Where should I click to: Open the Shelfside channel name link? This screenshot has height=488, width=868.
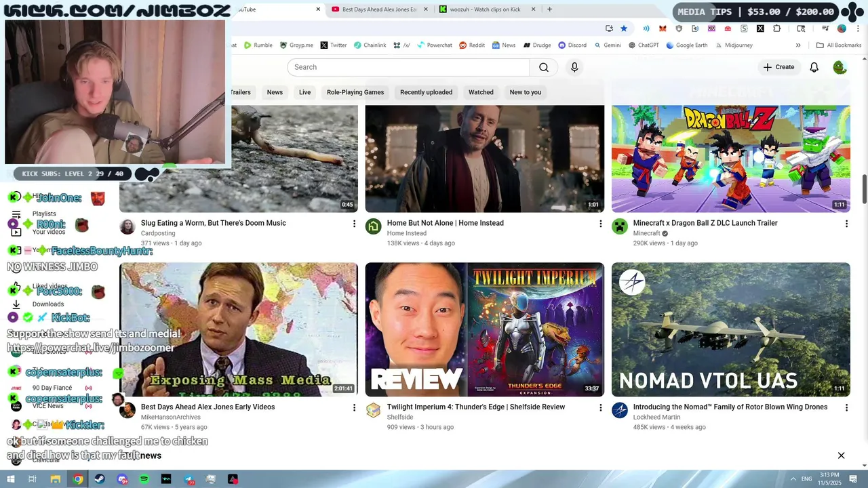tap(400, 418)
